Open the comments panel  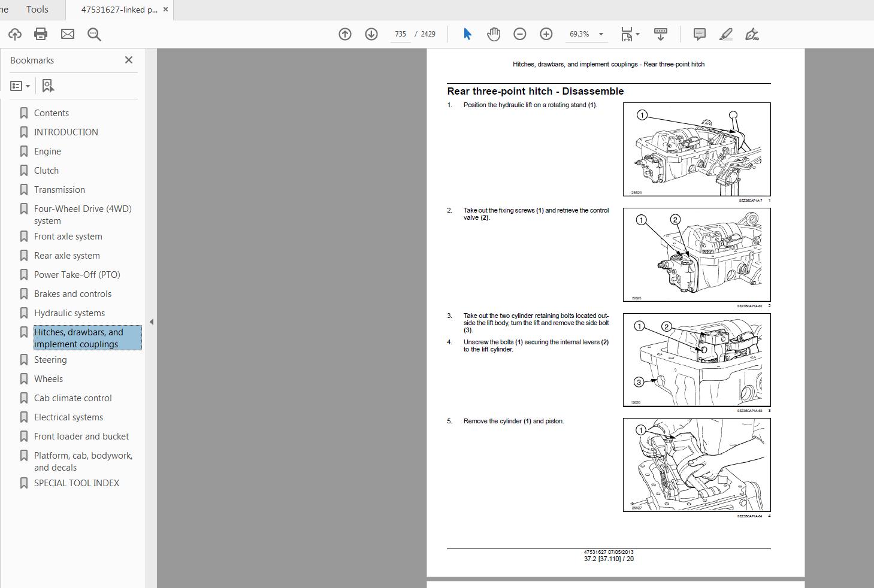[x=698, y=34]
